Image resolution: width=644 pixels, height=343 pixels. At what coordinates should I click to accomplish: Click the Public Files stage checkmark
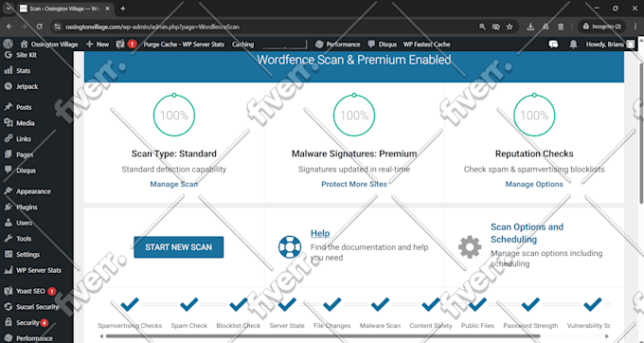click(x=477, y=305)
